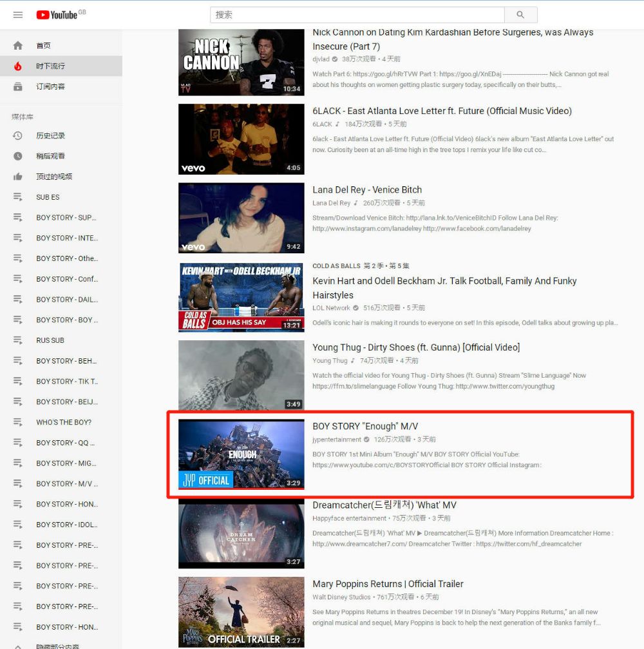
Task: Click the subscriptions icon beside 订阅内容
Action: coord(18,86)
